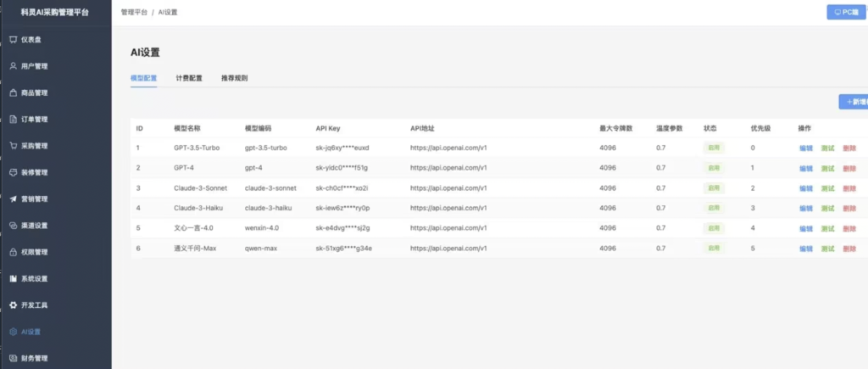Click the 采购管理 cart icon in sidebar

click(13, 146)
